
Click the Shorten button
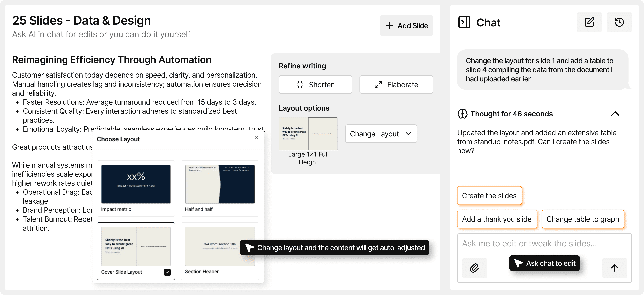coord(315,85)
